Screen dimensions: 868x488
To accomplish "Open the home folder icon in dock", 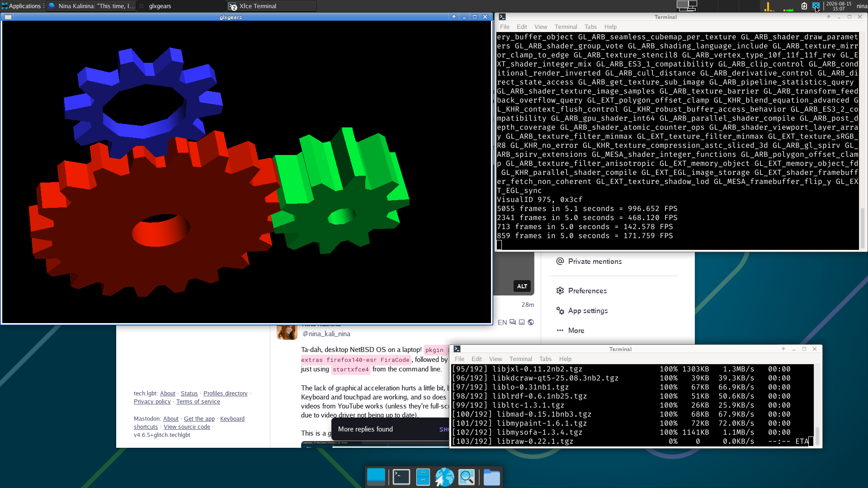I will click(491, 477).
